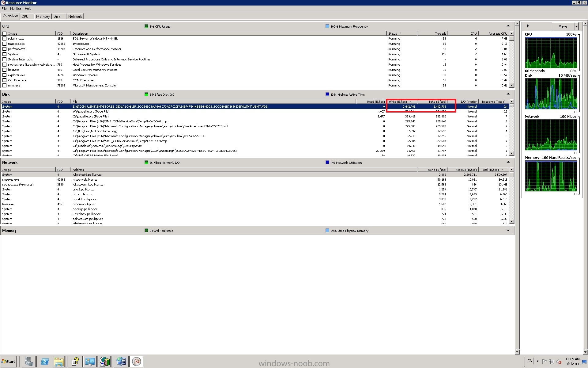Click the computer-with-server taskbar icon
This screenshot has height=368, width=588.
pos(105,361)
